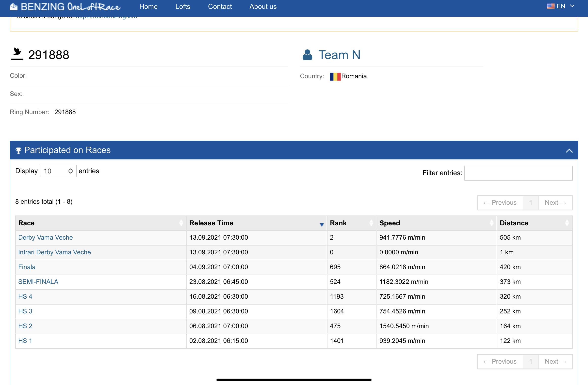Screen dimensions: 588x385
Task: Open the HS 3 race link
Action: click(25, 311)
